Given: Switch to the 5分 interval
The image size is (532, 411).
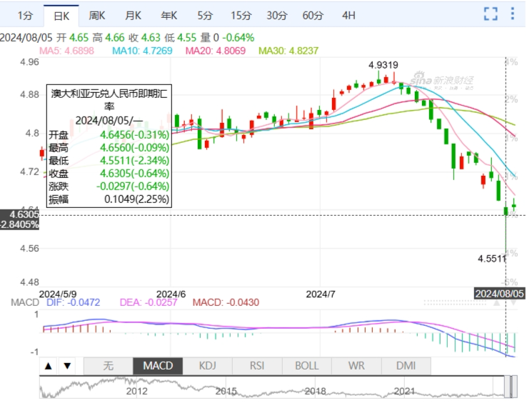Looking at the screenshot, I should pyautogui.click(x=205, y=15).
